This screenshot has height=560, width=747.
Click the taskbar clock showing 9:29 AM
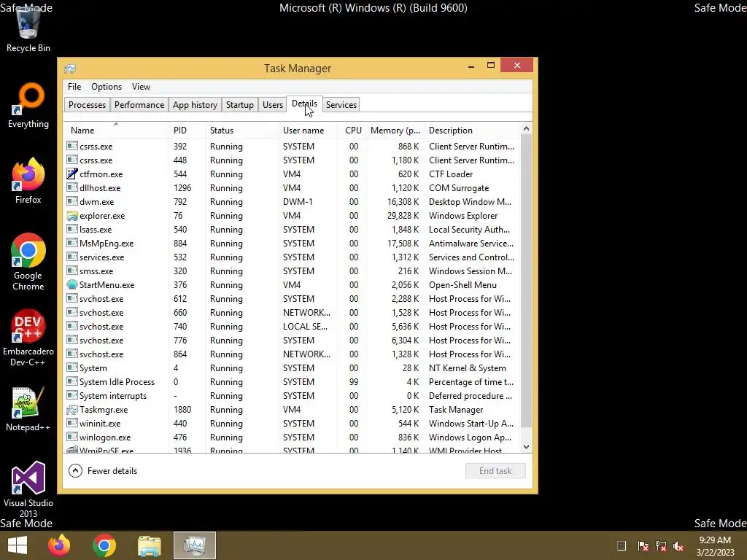[x=715, y=545]
